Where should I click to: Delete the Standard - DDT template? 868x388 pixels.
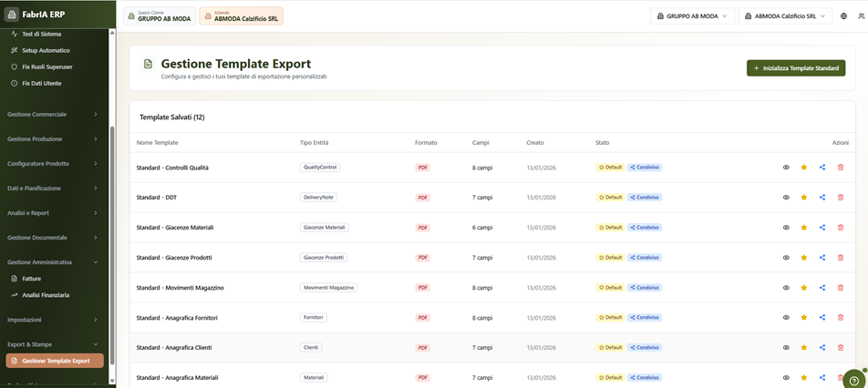(x=841, y=198)
